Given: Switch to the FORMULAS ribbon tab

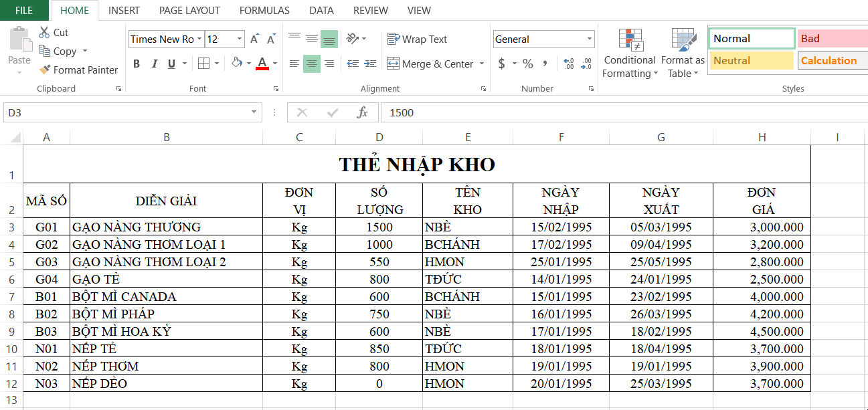Looking at the screenshot, I should pos(264,10).
